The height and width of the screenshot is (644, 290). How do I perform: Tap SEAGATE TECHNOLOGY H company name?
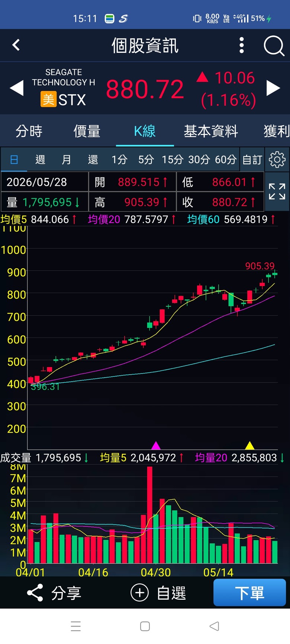(64, 77)
